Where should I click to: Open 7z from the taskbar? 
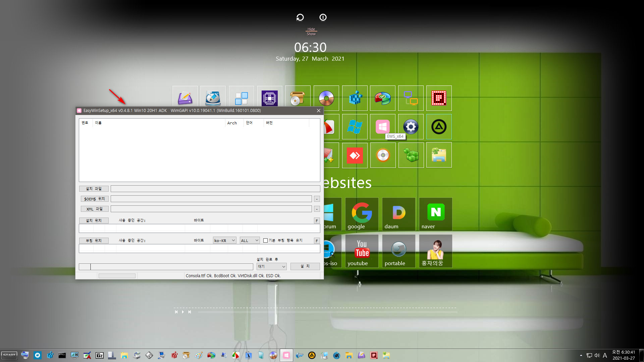(100, 355)
